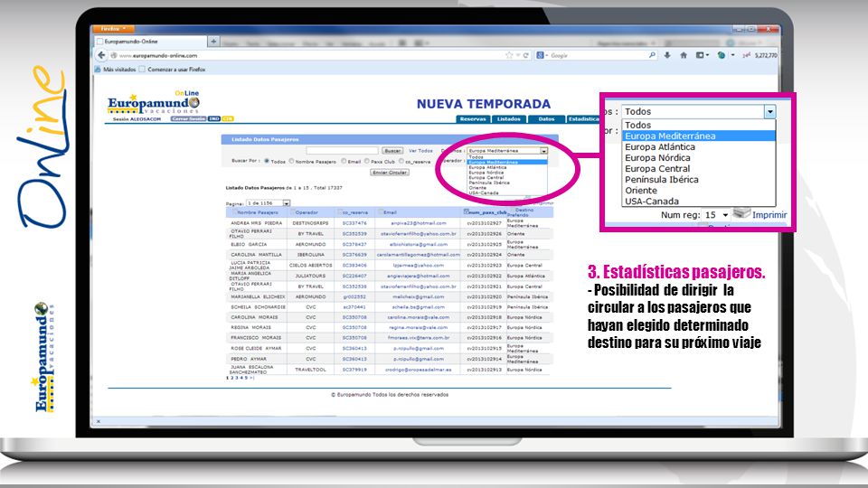Go to page 2 in the pagination
Image resolution: width=868 pixels, height=488 pixels.
(232, 378)
